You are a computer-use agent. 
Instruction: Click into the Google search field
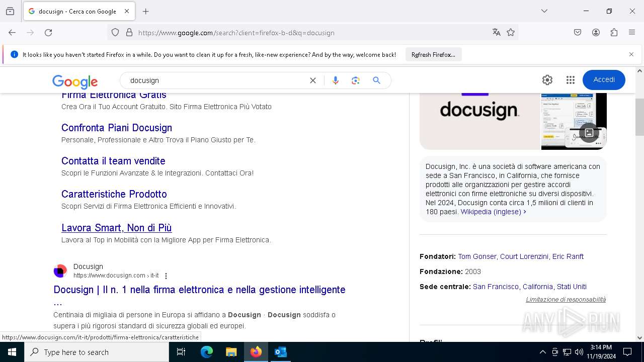216,80
